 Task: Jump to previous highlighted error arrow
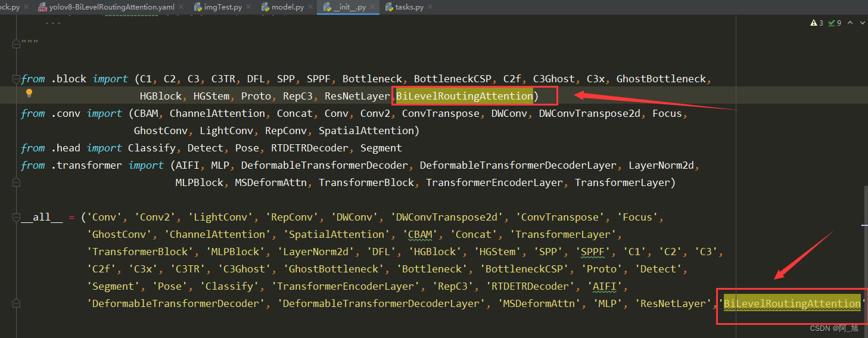tap(850, 23)
